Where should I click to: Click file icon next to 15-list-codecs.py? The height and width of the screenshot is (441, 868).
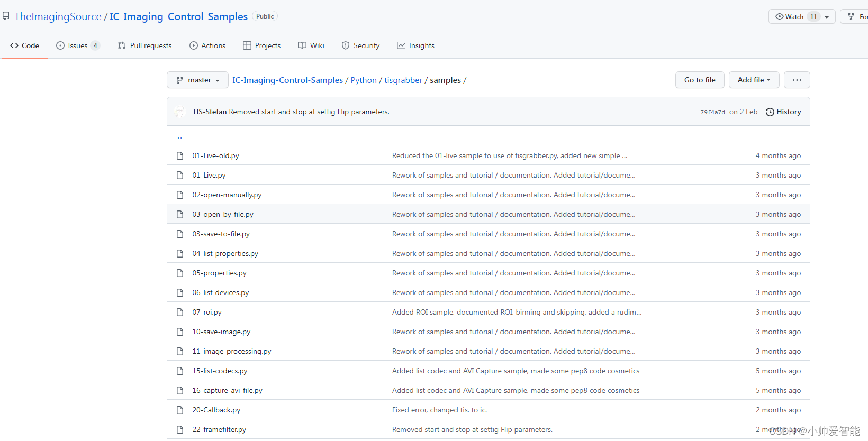click(180, 371)
